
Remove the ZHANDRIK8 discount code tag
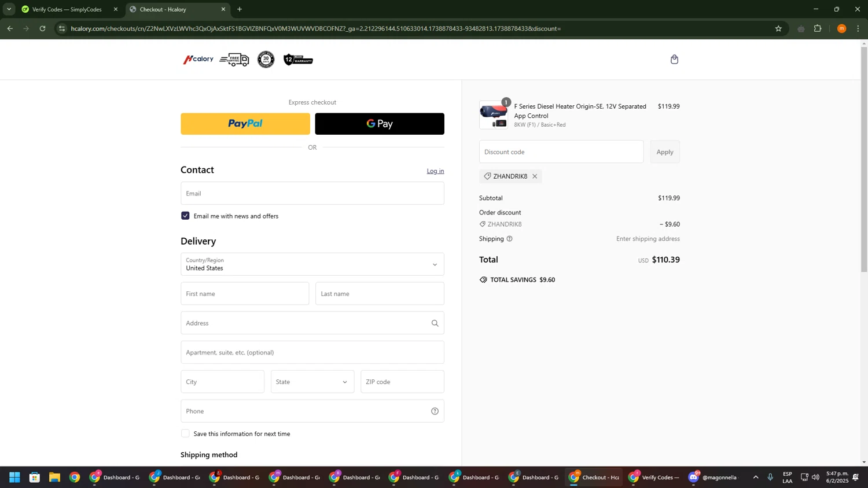pos(535,176)
